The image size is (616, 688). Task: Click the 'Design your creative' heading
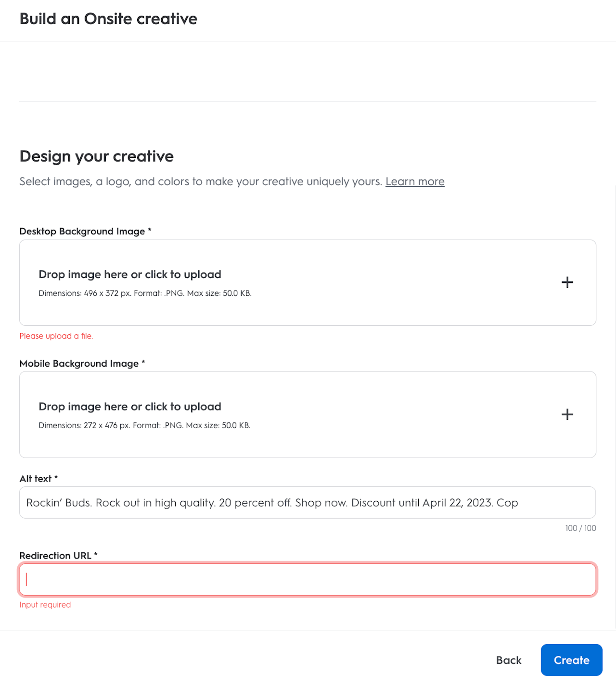click(97, 156)
